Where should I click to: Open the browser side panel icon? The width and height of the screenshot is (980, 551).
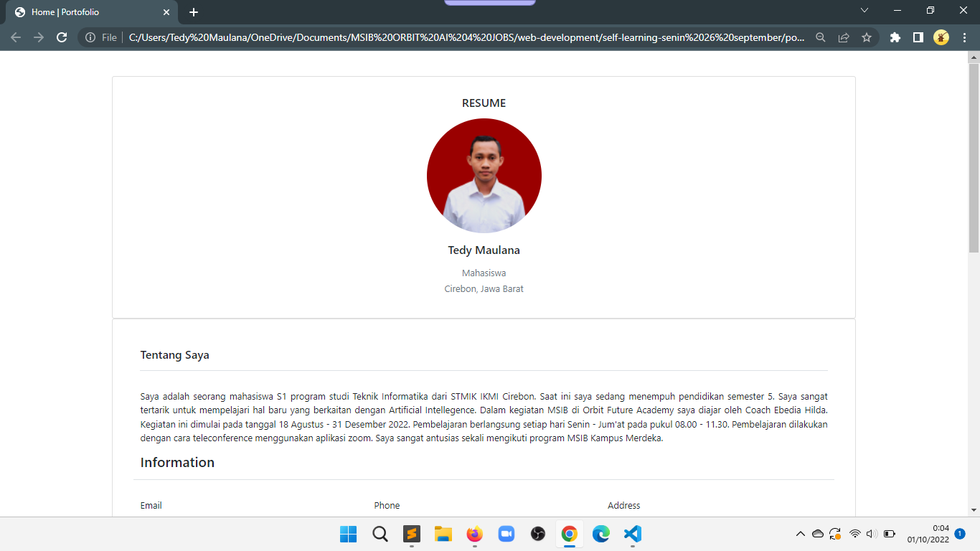[x=919, y=37]
